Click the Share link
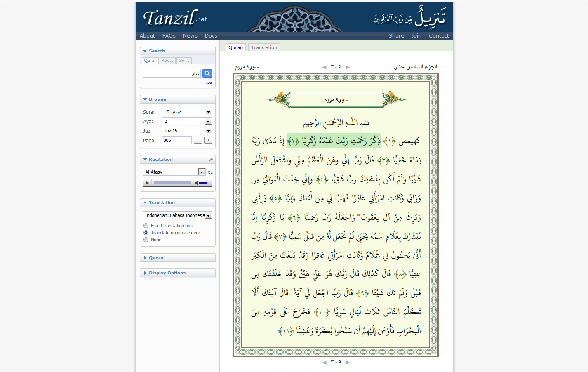 point(396,36)
